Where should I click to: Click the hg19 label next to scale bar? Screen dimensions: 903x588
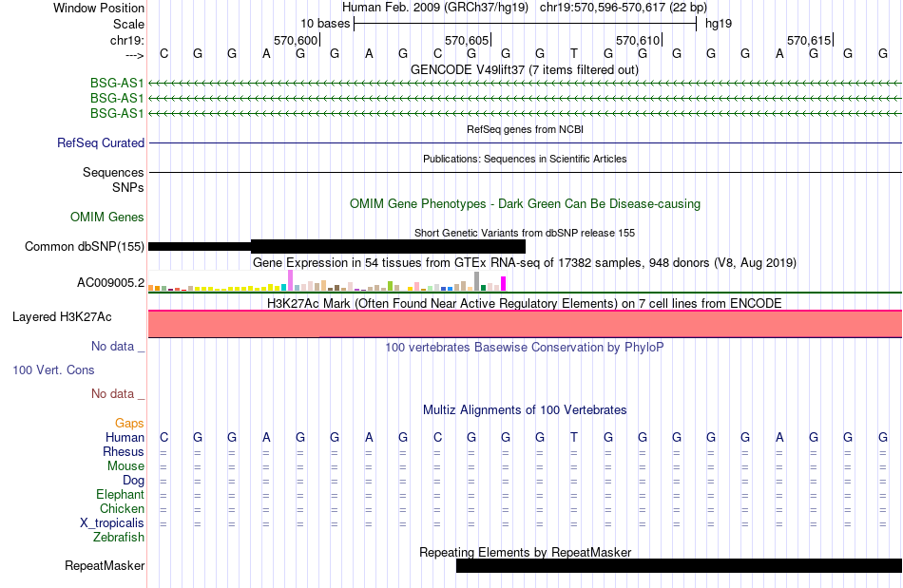[719, 24]
